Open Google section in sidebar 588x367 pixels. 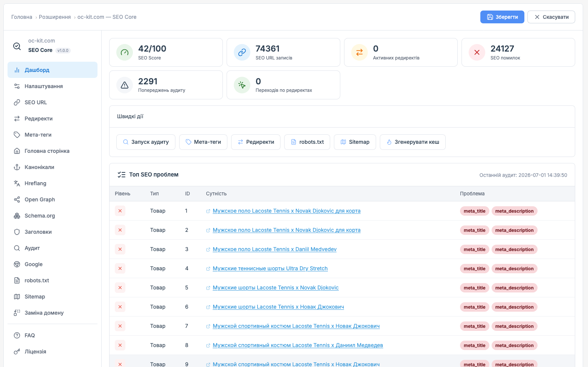click(x=52, y=264)
